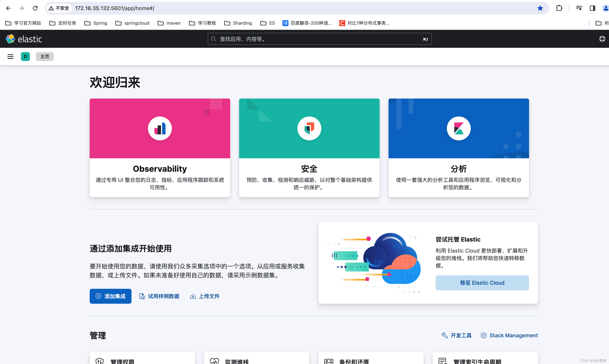Expand the Sharding bookmarks folder
Viewport: 609px width, 364px height.
click(x=238, y=23)
